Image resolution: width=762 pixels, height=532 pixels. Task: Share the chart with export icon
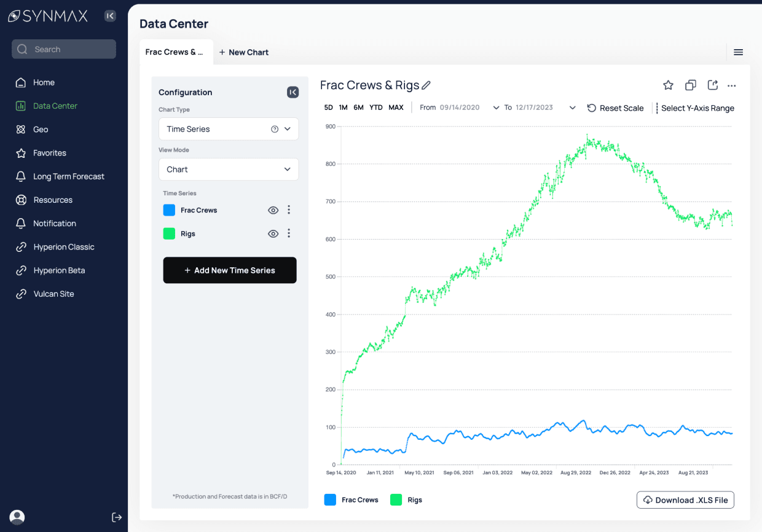(x=712, y=85)
